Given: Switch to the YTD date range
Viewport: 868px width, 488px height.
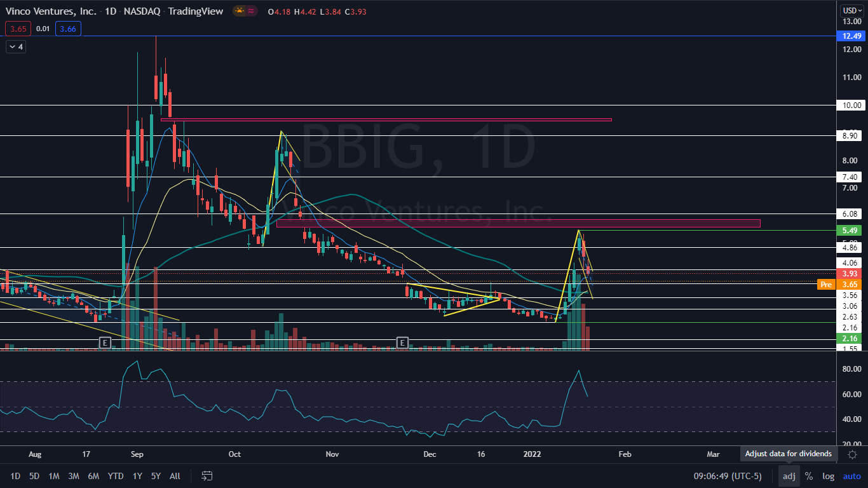Looking at the screenshot, I should [116, 476].
